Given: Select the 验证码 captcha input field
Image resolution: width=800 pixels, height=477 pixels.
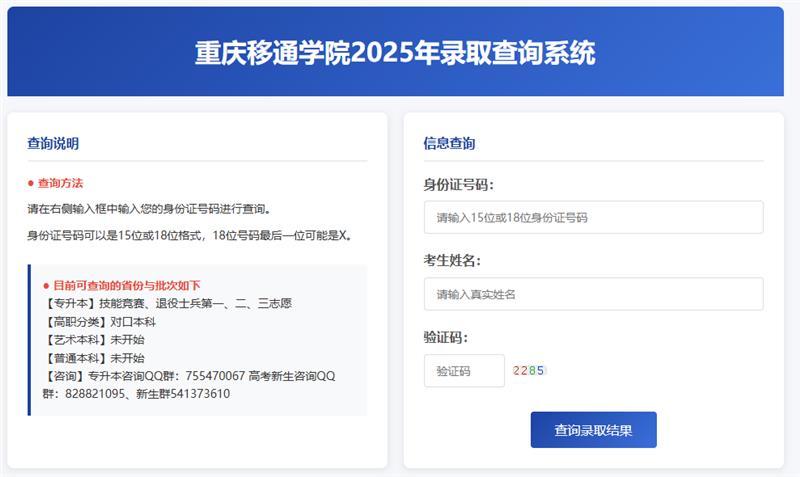Looking at the screenshot, I should coord(464,371).
